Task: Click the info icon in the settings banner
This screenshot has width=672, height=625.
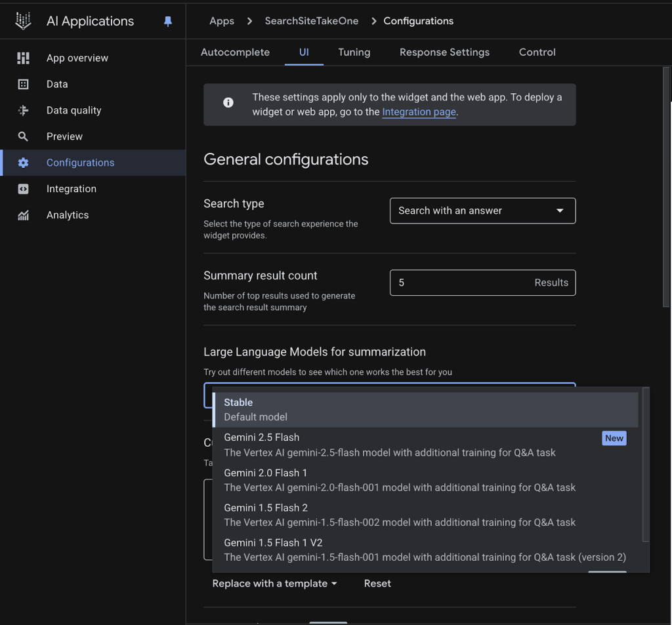Action: point(228,102)
